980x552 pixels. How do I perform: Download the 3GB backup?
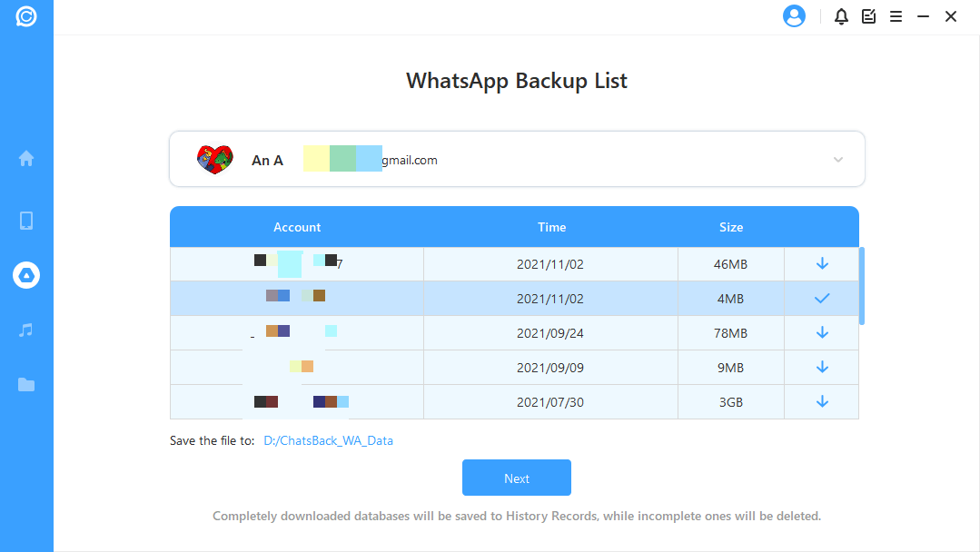pos(823,401)
